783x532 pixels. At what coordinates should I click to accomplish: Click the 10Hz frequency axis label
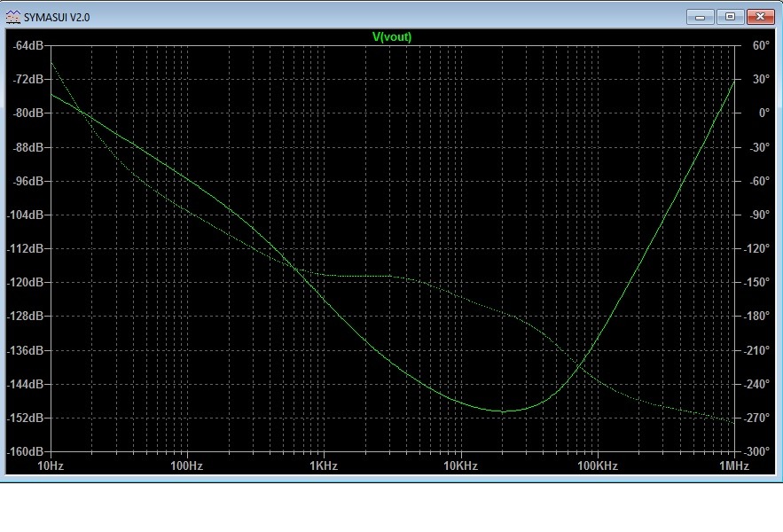(x=51, y=466)
